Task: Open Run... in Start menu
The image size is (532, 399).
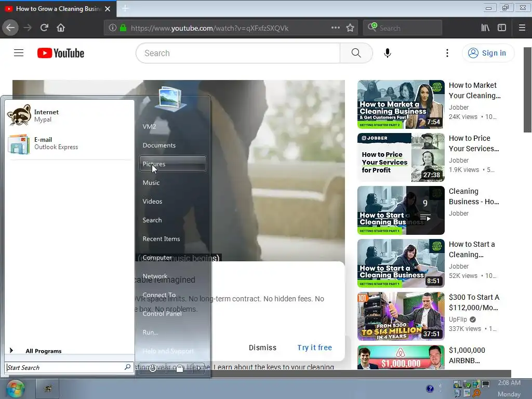Action: click(x=172, y=332)
